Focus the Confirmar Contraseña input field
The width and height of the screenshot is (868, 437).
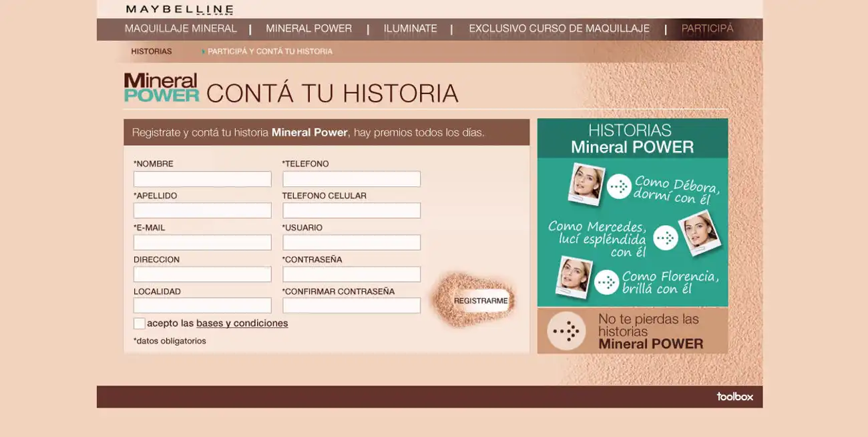pos(351,305)
